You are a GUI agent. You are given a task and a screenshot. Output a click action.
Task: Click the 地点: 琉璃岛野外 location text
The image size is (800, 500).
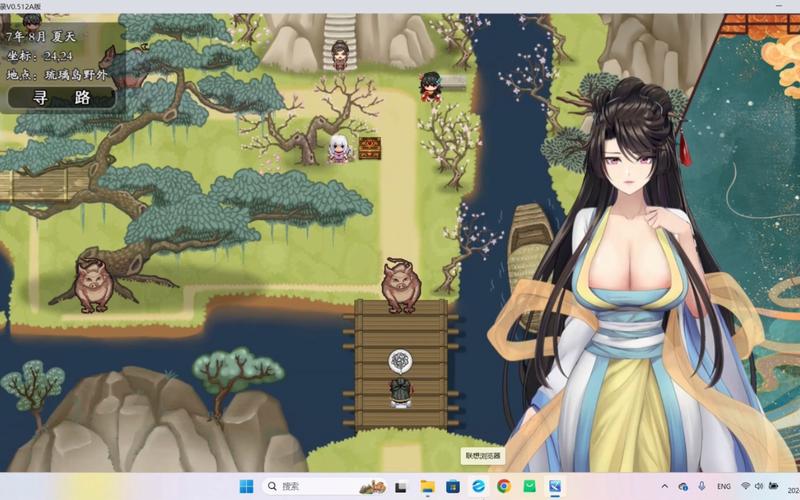pos(57,74)
